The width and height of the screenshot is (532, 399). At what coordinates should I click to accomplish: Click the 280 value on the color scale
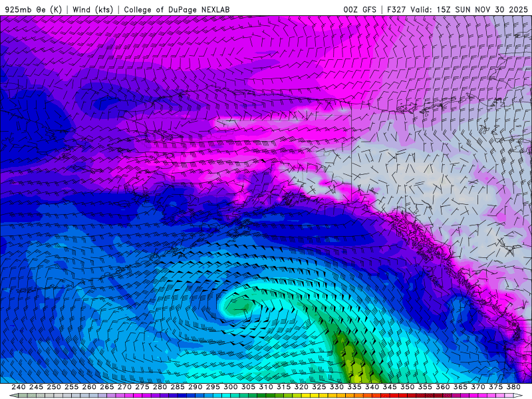[160, 387]
